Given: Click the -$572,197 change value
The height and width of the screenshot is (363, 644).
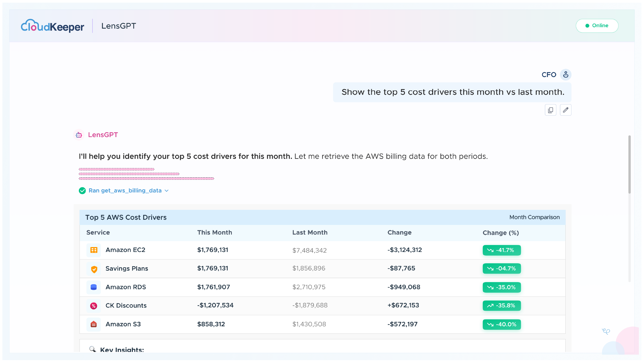Looking at the screenshot, I should (x=402, y=324).
